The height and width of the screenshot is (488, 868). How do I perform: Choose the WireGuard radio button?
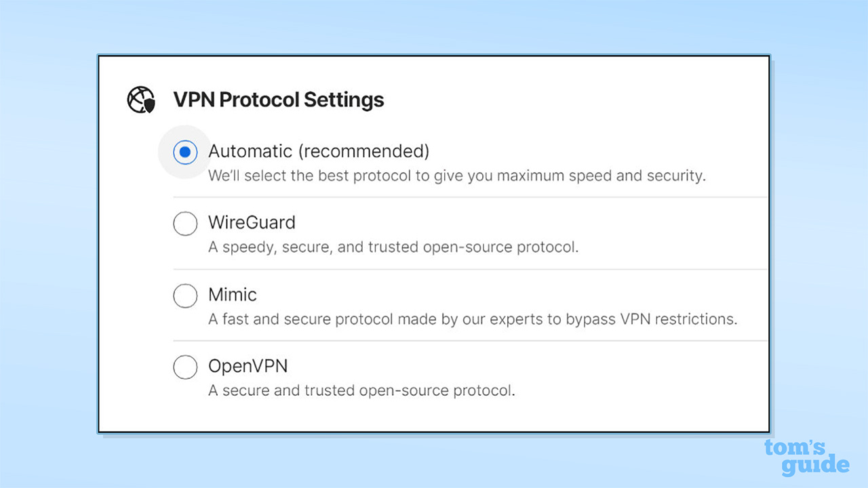[x=185, y=224]
